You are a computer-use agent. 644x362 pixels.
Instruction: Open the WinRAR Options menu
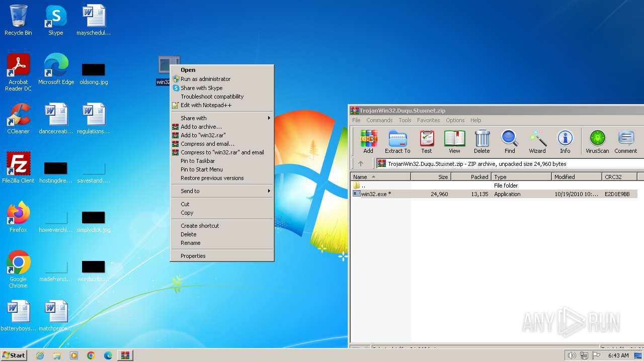click(455, 120)
